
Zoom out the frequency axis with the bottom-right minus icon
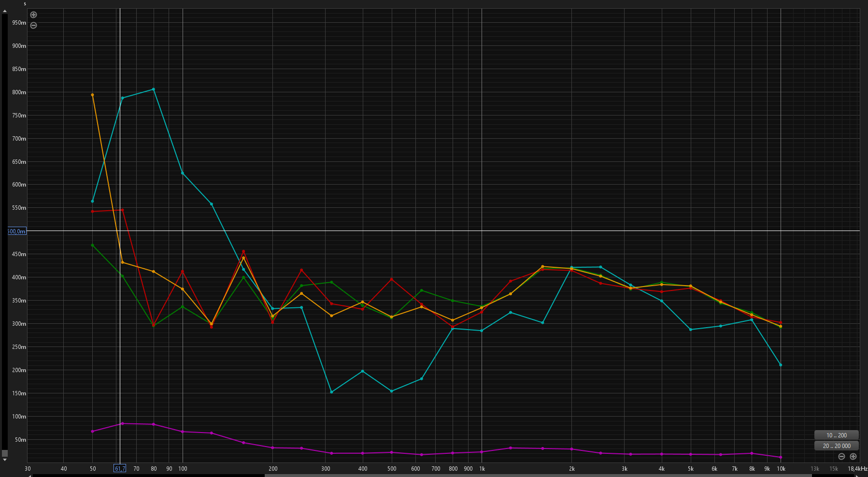841,457
